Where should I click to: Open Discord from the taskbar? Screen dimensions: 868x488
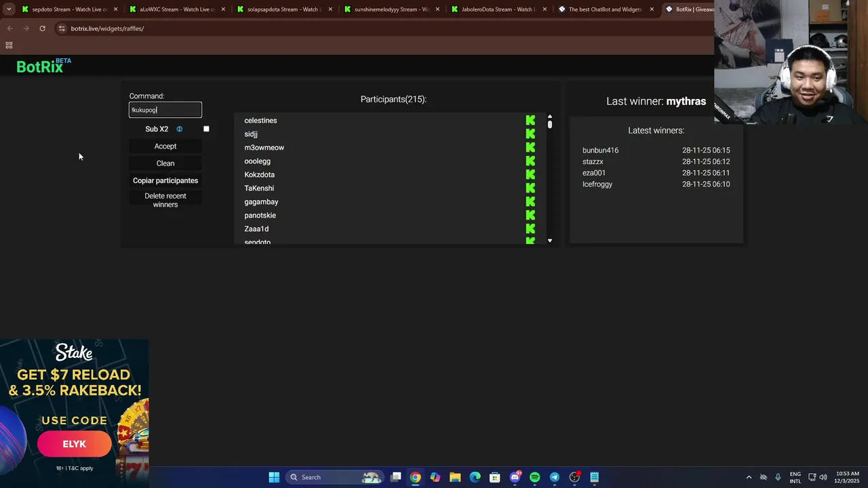[515, 477]
